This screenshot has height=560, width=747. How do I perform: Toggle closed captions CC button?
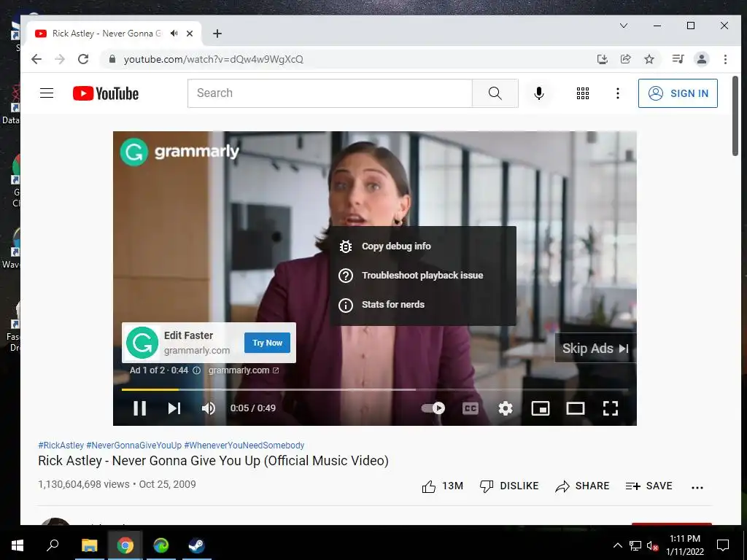[471, 408]
